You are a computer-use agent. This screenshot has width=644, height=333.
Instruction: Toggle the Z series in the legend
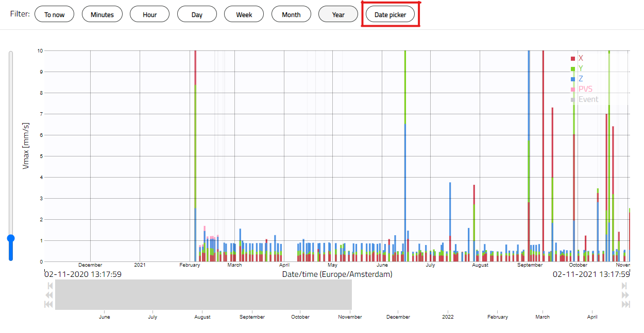coord(578,79)
